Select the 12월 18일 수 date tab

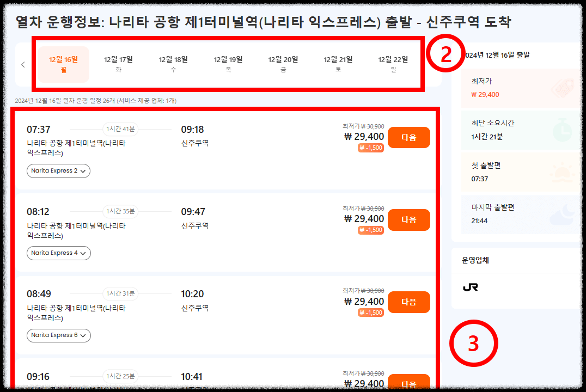tap(173, 64)
